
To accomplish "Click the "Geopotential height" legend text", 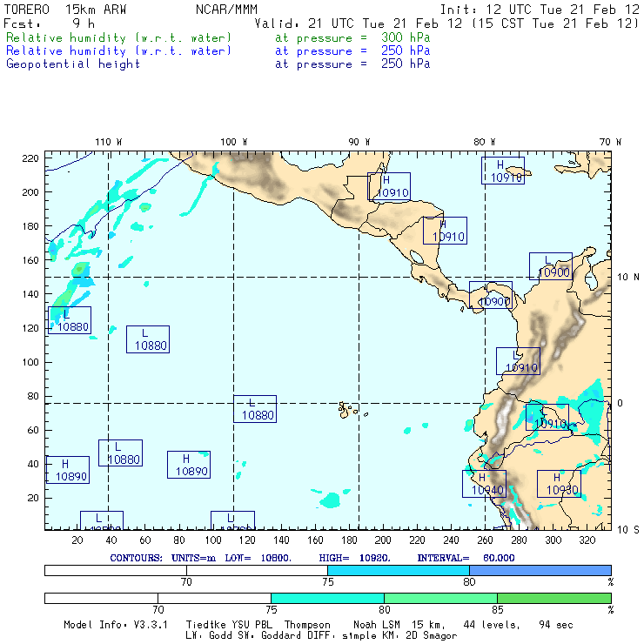I will pos(73,64).
